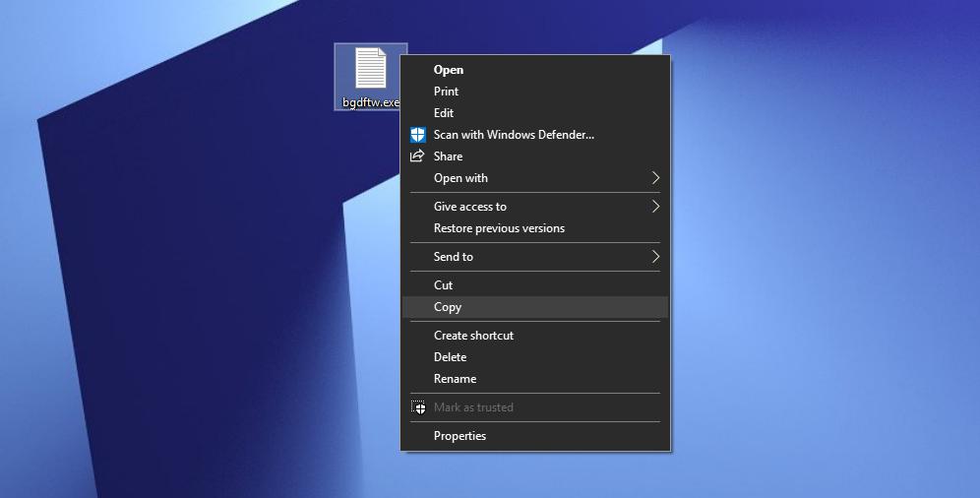The image size is (980, 498).
Task: Click the Share arrow icon
Action: [417, 156]
